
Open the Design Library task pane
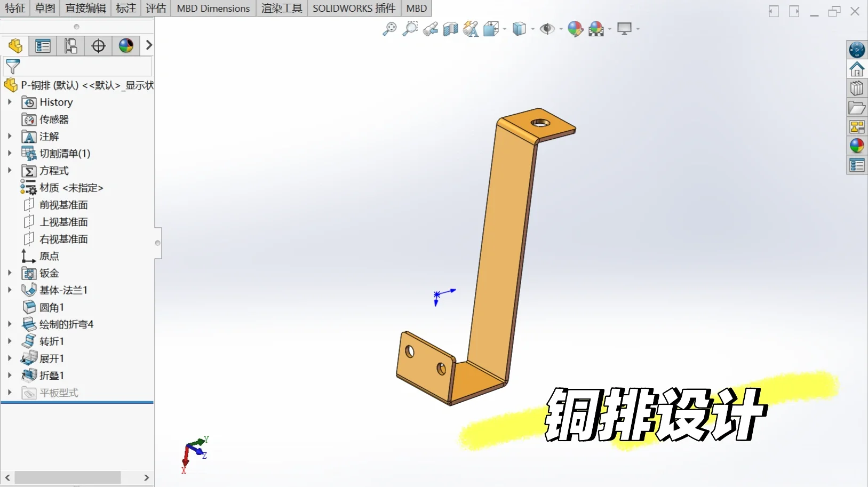pos(857,89)
